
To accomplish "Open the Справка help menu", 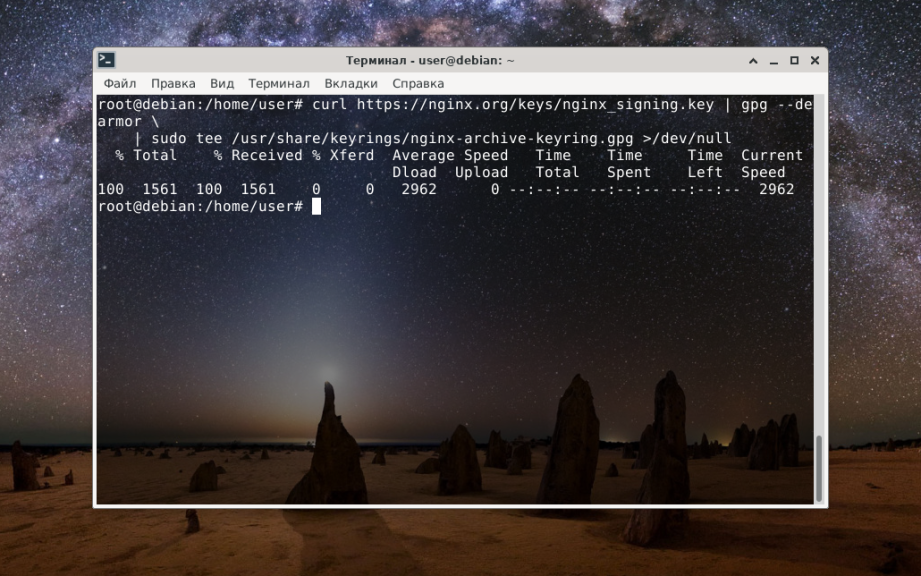I will point(418,84).
